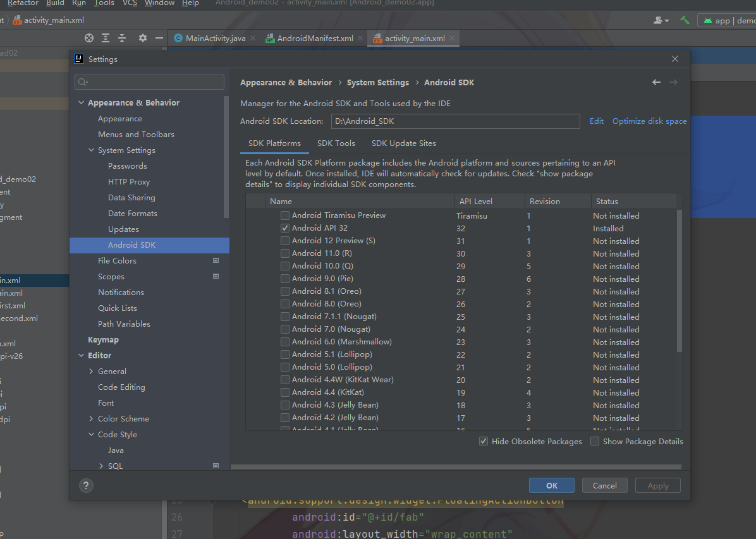Close the activity_main.xml editor tab
756x539 pixels.
tap(452, 38)
